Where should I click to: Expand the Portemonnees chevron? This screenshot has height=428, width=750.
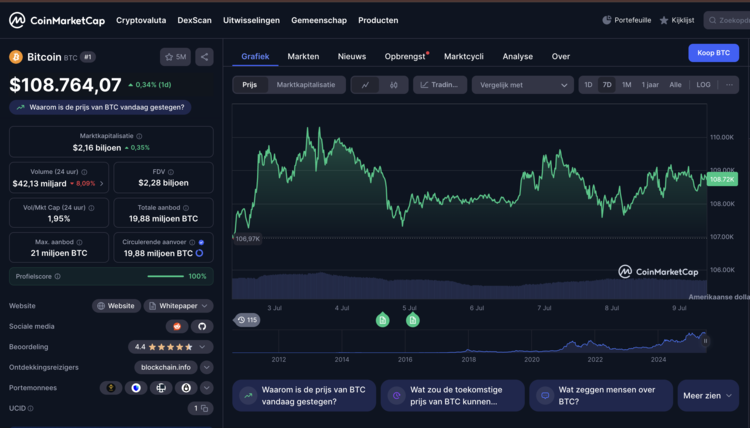pyautogui.click(x=207, y=388)
